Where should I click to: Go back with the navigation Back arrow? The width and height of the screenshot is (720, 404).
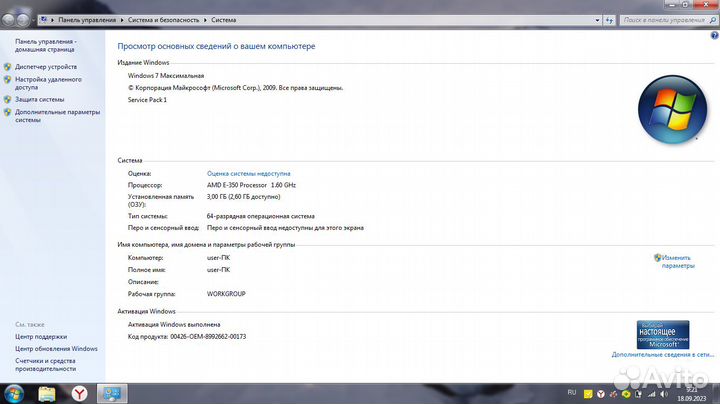coord(9,20)
